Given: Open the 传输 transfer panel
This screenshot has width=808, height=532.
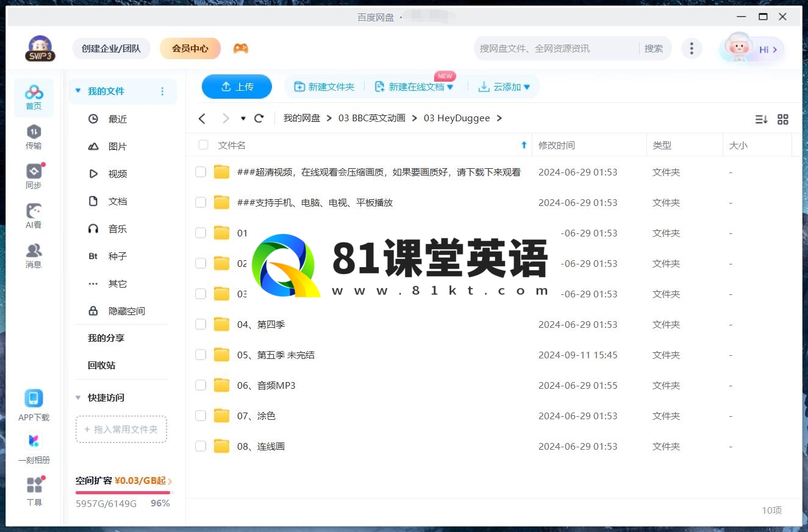Looking at the screenshot, I should [x=34, y=137].
